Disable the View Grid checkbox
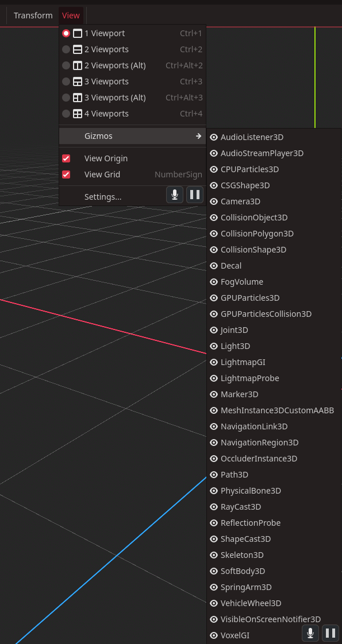Image resolution: width=342 pixels, height=644 pixels. pos(66,174)
